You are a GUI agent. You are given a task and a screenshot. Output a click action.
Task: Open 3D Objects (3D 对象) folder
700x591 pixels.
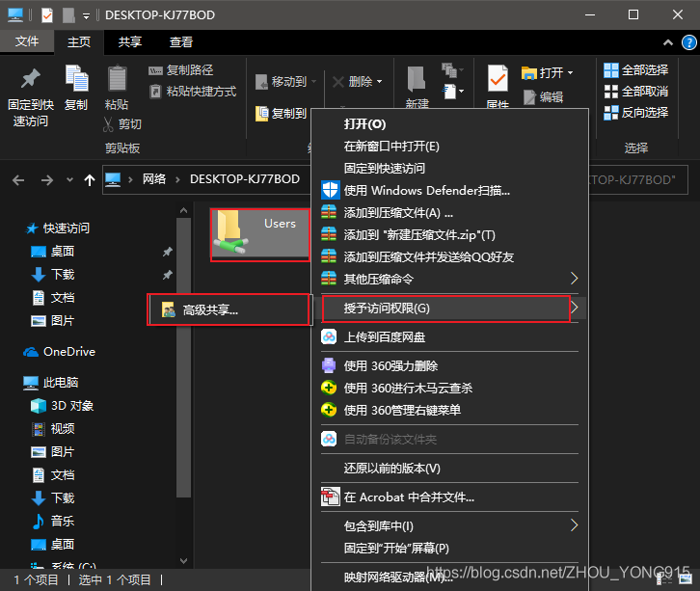[62, 406]
